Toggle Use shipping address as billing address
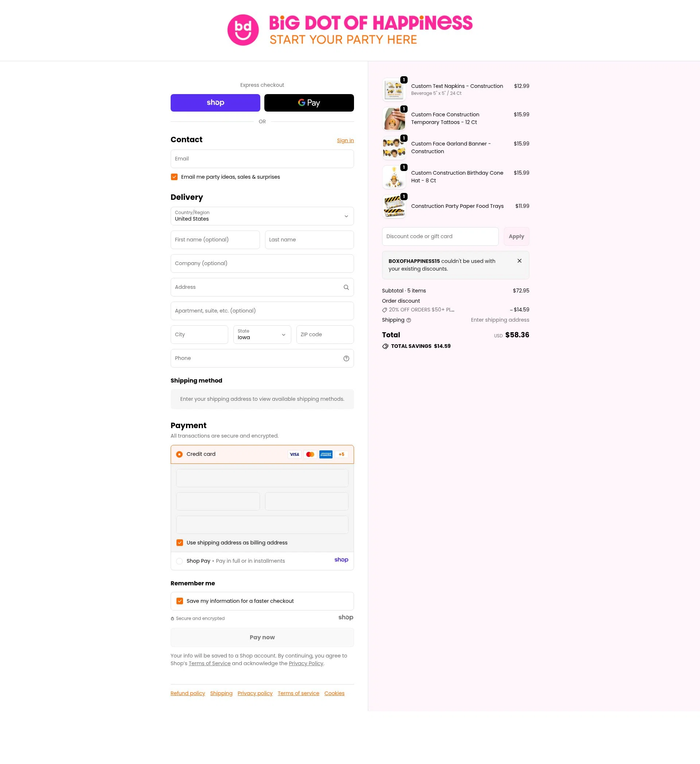 179,543
